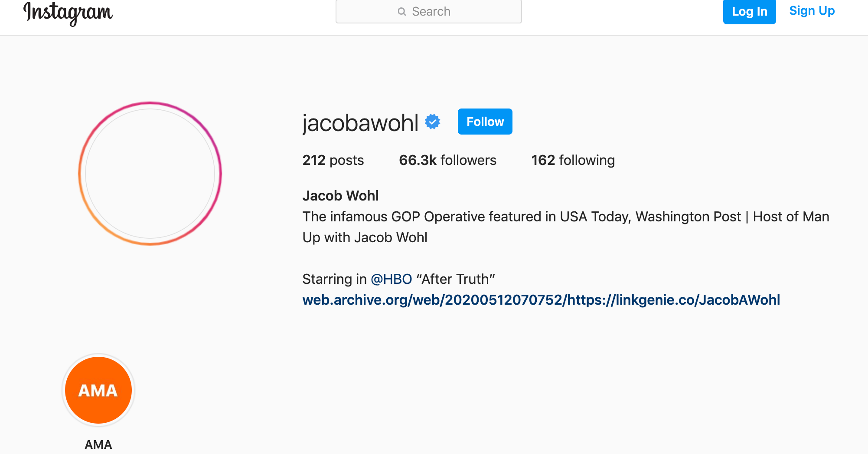868x454 pixels.
Task: Open the profile story ring avatar
Action: [150, 174]
